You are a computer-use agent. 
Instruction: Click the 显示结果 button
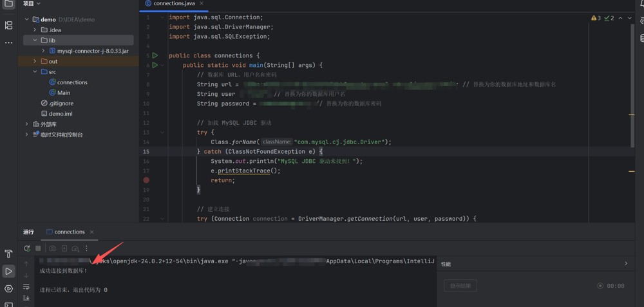click(460, 286)
